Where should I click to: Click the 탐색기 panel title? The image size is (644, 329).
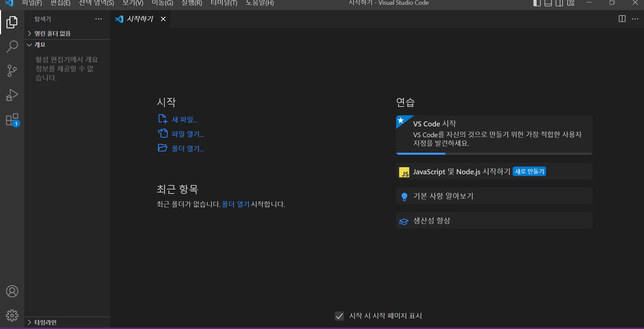(43, 19)
